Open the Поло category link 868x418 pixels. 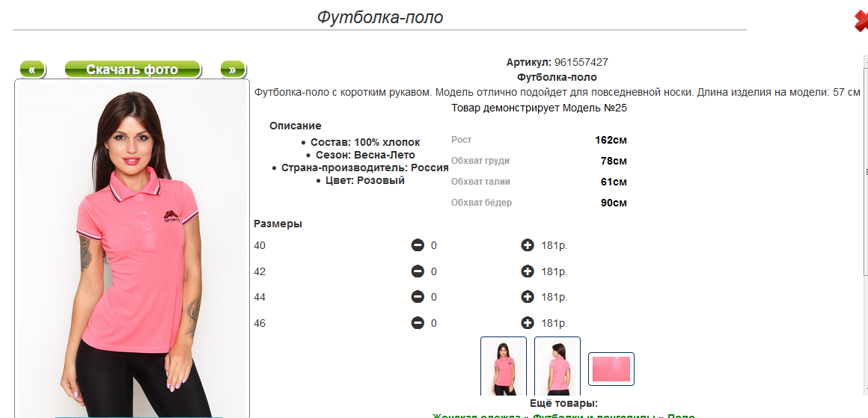[680, 416]
